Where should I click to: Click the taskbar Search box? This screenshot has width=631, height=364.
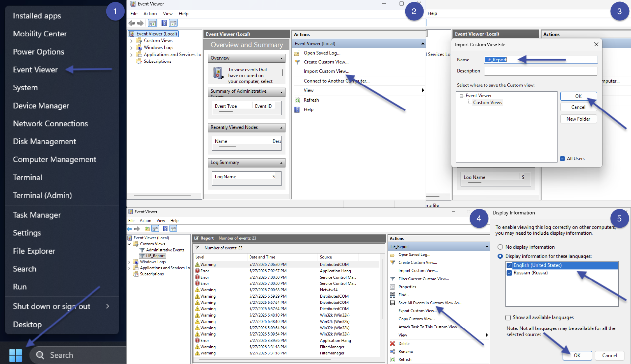click(x=78, y=355)
